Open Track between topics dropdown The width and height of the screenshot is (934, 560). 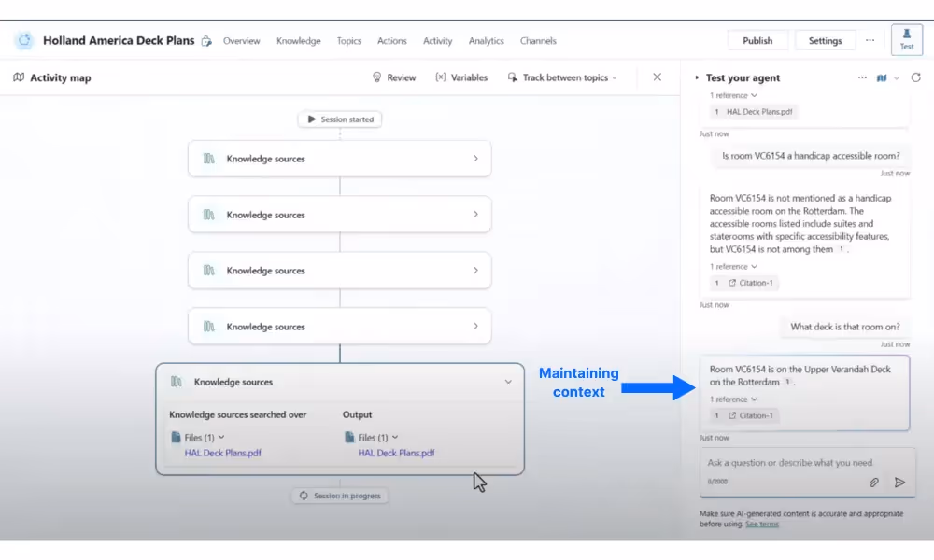pos(562,77)
